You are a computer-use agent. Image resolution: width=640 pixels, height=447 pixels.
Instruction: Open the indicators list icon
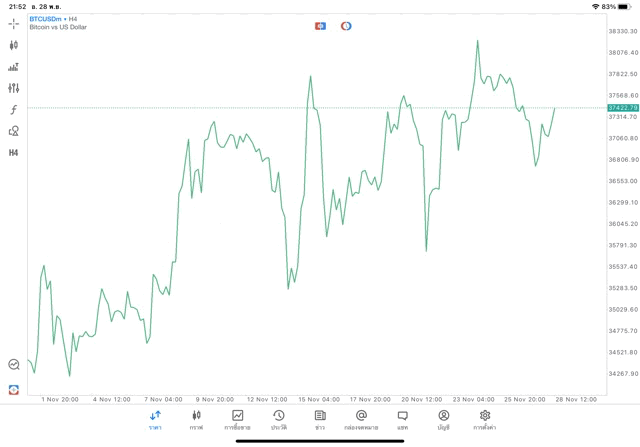click(x=13, y=67)
